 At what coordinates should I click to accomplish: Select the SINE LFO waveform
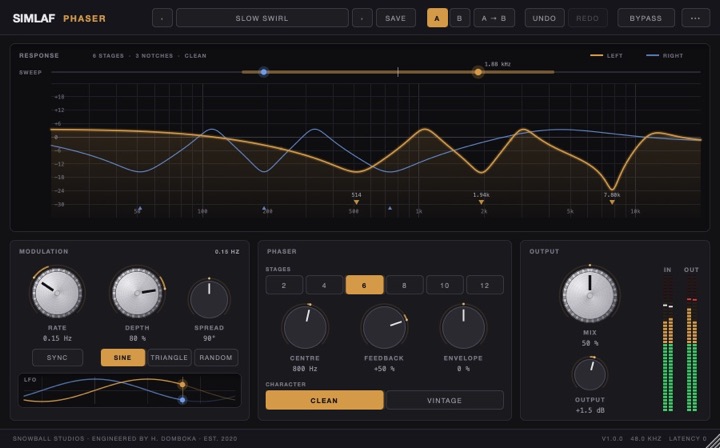(x=123, y=358)
